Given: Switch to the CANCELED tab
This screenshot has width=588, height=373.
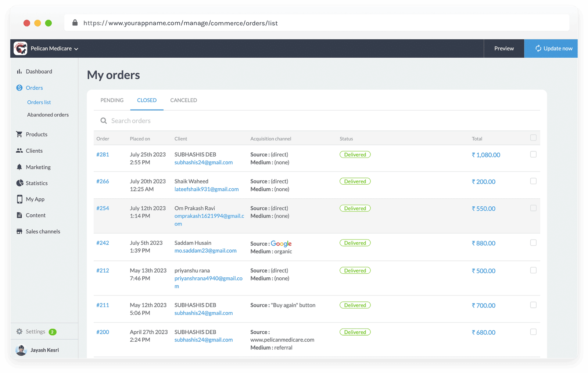Looking at the screenshot, I should click(x=183, y=100).
